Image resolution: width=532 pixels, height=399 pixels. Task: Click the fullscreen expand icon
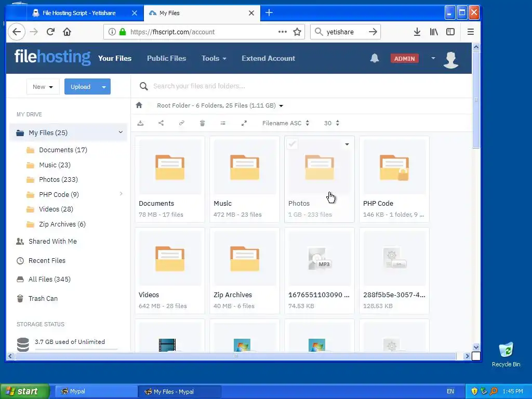pyautogui.click(x=244, y=123)
